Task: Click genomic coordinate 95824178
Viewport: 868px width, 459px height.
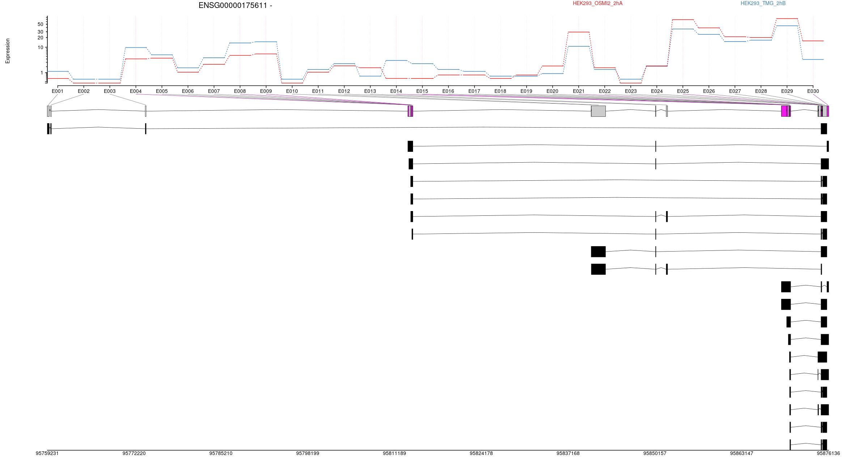Action: click(x=481, y=453)
